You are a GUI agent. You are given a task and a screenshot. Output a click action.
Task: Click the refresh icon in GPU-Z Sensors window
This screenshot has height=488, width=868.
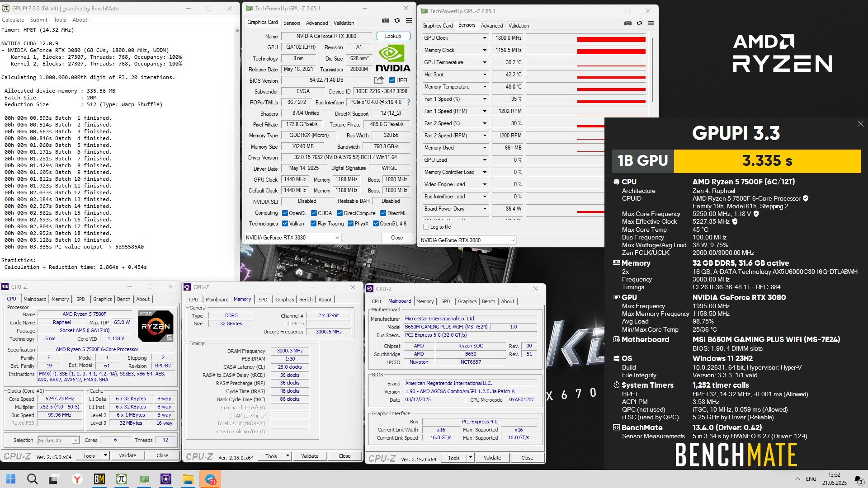tap(639, 23)
